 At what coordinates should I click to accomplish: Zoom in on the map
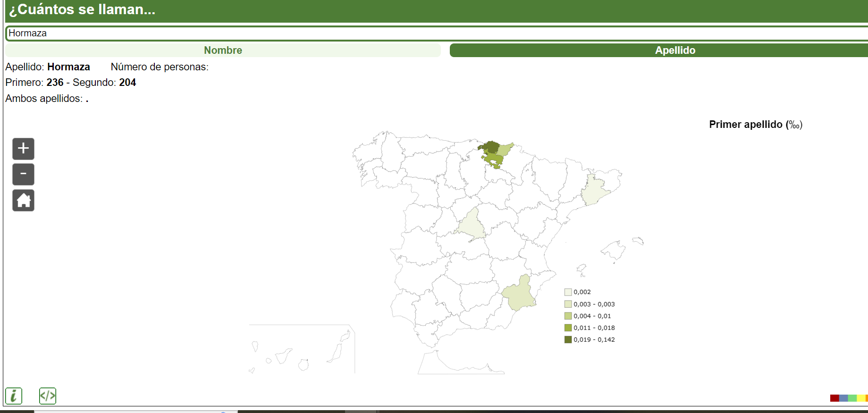(x=23, y=149)
